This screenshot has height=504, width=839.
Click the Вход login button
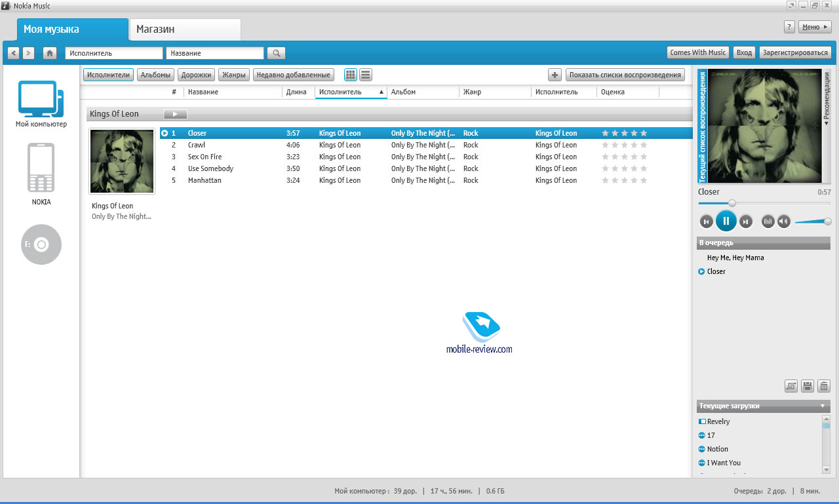744,52
